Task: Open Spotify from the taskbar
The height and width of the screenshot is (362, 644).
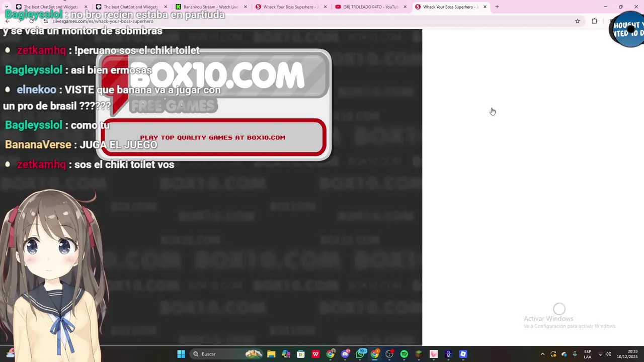Action: (404, 354)
